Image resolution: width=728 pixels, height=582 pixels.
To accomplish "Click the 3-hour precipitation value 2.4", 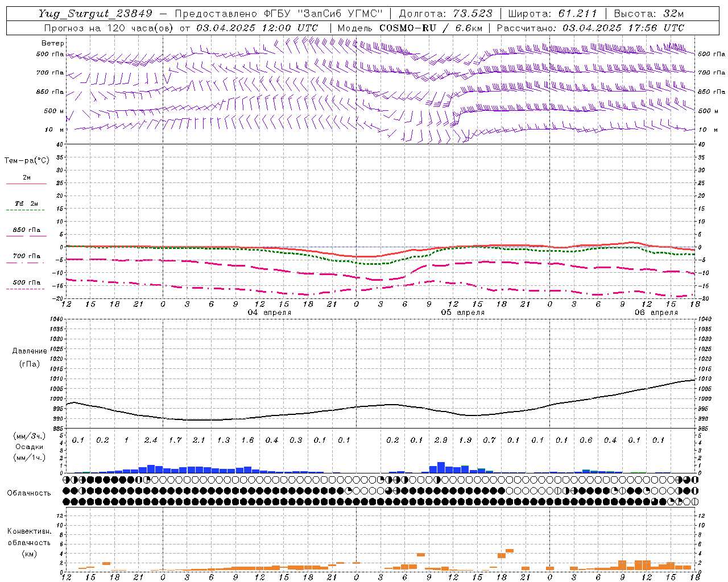I will click(x=151, y=440).
